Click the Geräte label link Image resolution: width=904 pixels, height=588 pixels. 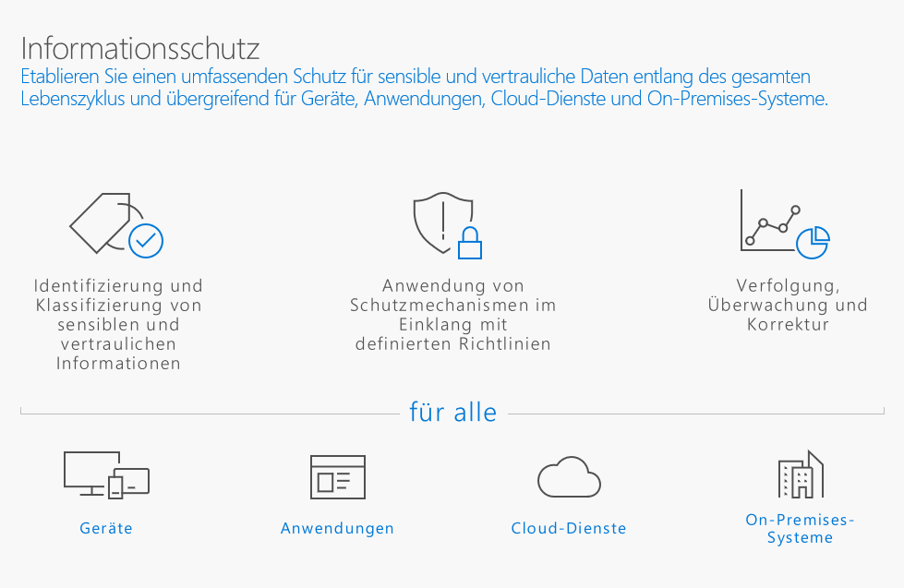coord(105,528)
